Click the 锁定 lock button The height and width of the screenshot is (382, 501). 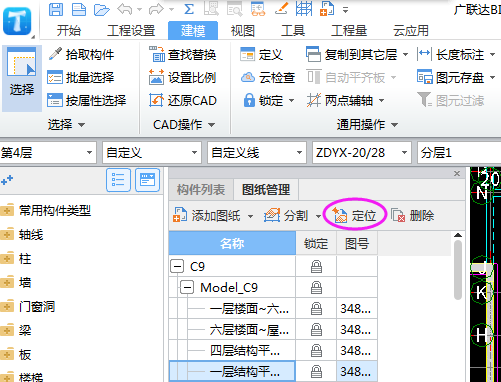click(263, 100)
